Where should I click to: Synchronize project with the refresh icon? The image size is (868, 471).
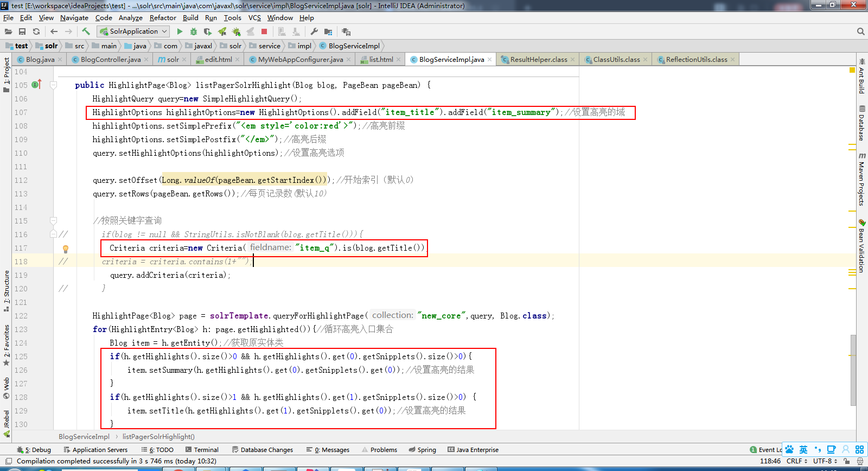click(x=36, y=31)
